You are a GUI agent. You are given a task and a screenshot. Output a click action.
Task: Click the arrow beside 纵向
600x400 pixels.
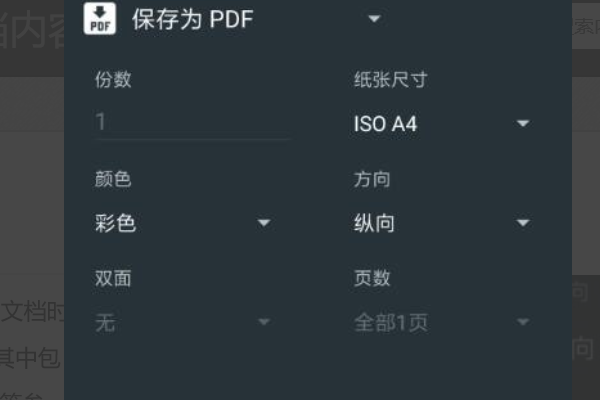coord(522,223)
